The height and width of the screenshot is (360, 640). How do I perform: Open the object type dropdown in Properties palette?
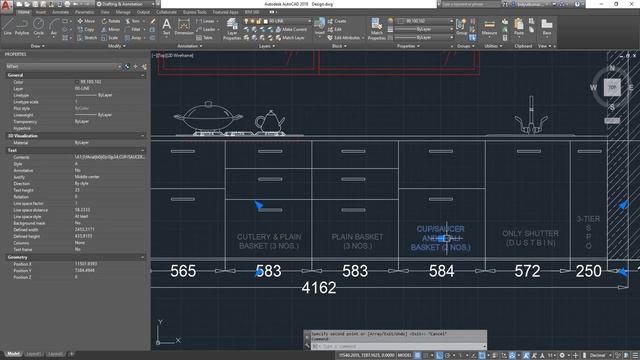point(64,66)
